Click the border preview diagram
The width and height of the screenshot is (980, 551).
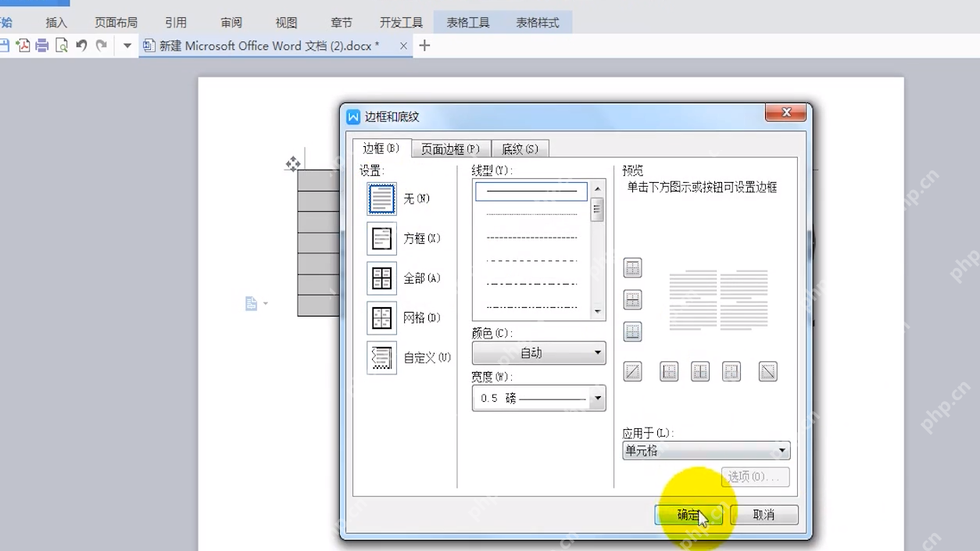[719, 300]
